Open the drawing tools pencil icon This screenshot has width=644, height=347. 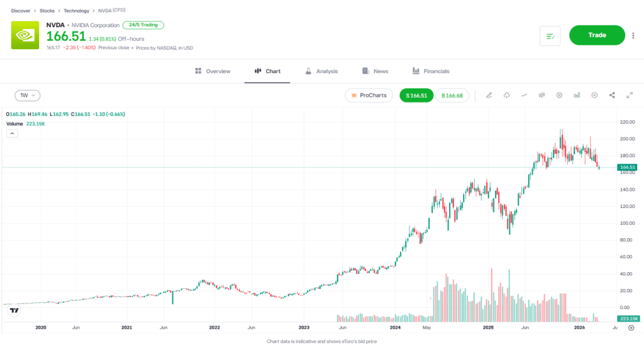489,95
